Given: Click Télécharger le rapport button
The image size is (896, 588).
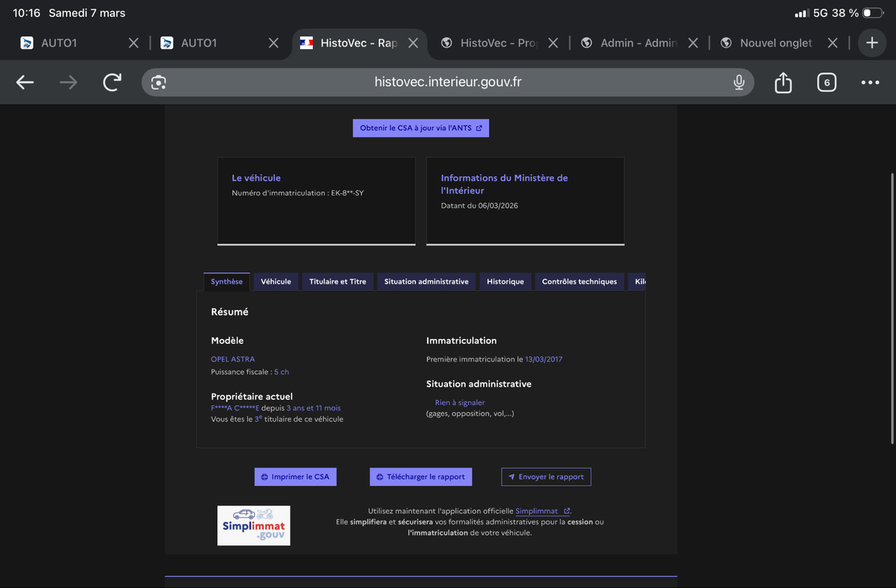Looking at the screenshot, I should [420, 477].
